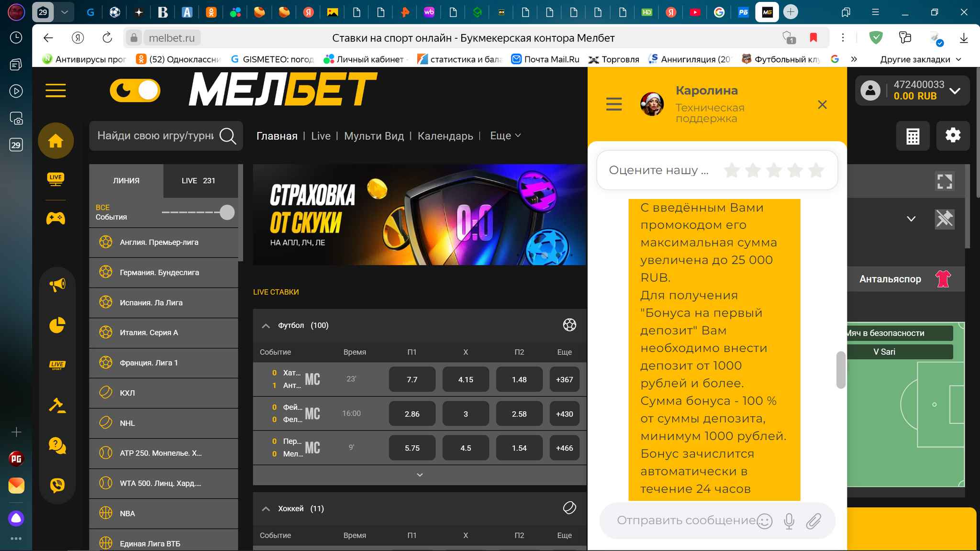Image resolution: width=980 pixels, height=551 pixels.
Task: Open the account balance dropdown arrow
Action: tap(955, 91)
